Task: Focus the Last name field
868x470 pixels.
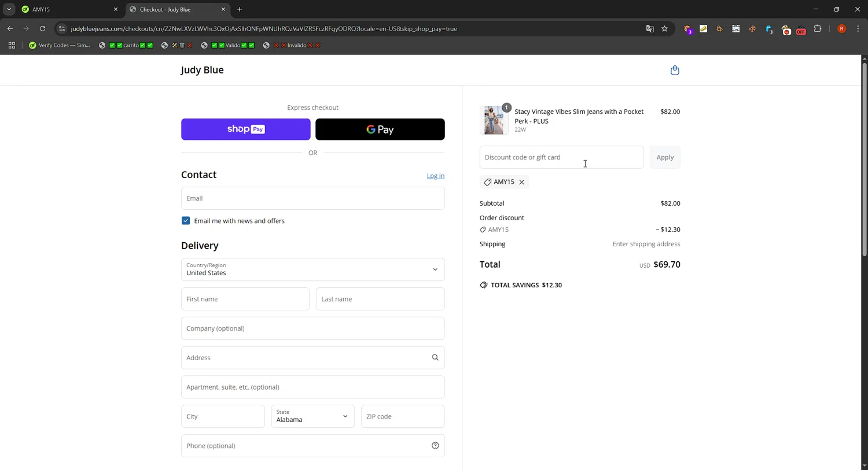Action: tap(380, 299)
